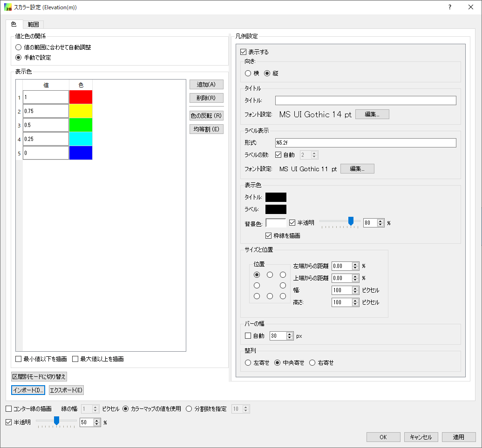Select the top-left position radio button
This screenshot has height=448, width=482.
(257, 275)
